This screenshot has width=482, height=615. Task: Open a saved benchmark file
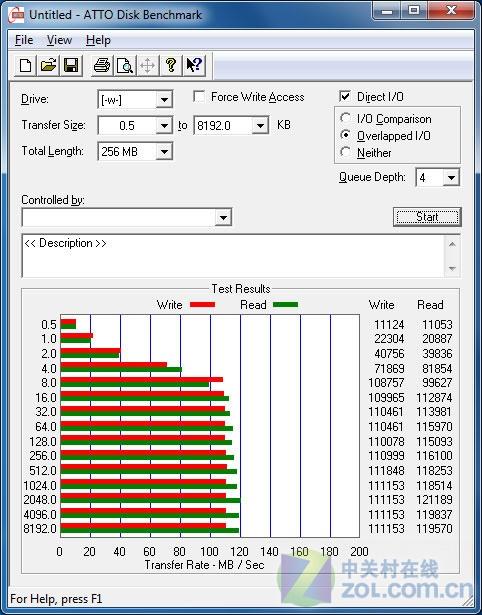48,65
